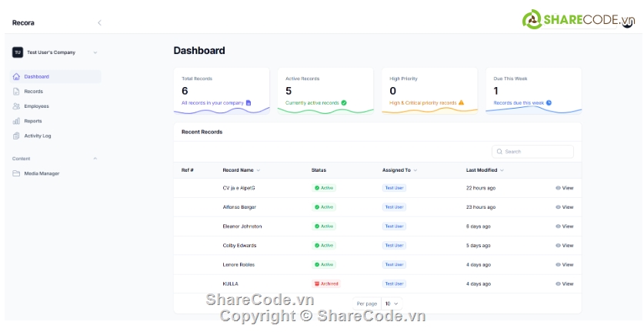Viewport: 644px width, 332px height.
Task: Open the Per page count dropdown
Action: point(392,303)
